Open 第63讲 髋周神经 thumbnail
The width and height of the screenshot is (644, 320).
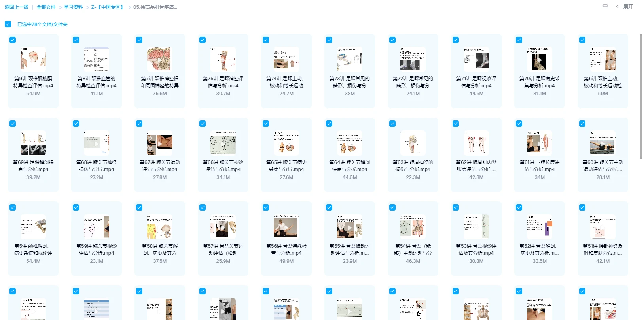click(413, 143)
